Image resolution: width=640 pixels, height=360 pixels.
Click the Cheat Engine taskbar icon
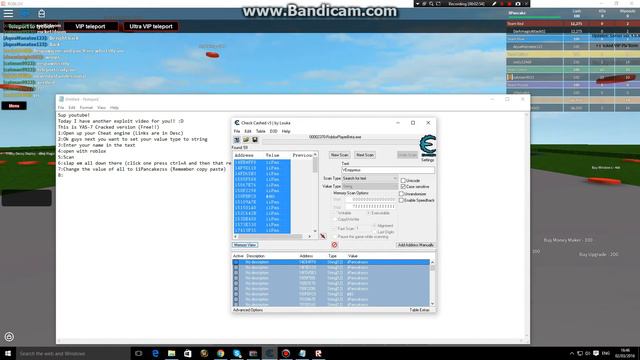pyautogui.click(x=269, y=353)
